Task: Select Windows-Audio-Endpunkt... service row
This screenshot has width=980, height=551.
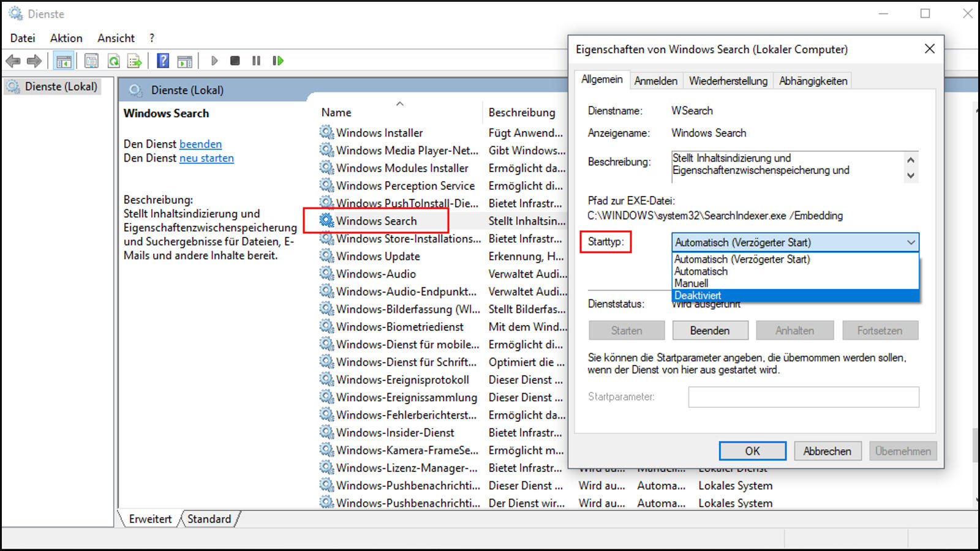Action: coord(442,291)
